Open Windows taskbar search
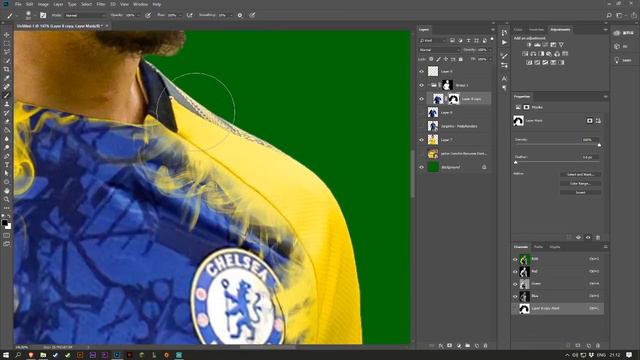Image resolution: width=640 pixels, height=360 pixels. coord(18,355)
